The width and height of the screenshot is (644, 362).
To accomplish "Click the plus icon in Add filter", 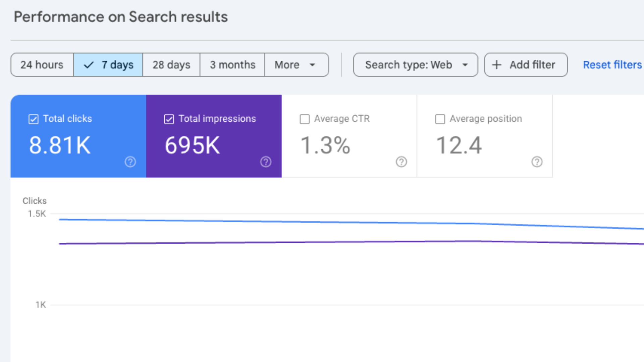I will point(497,65).
